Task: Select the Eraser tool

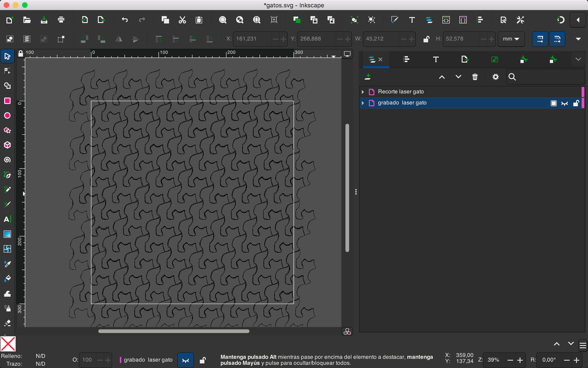Action: pos(7,323)
